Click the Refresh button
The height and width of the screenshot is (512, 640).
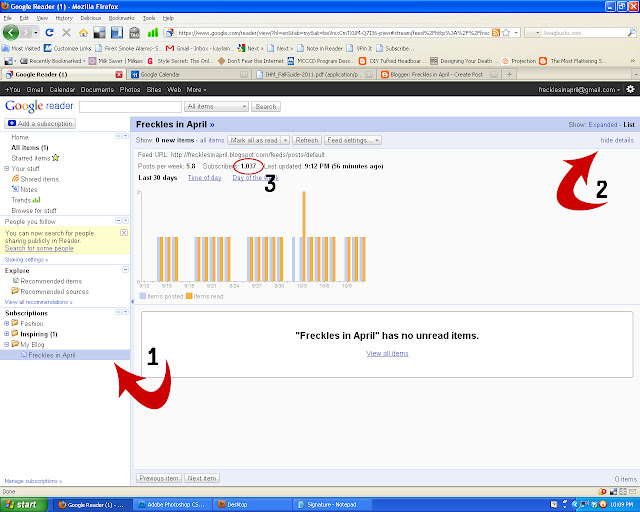(307, 140)
